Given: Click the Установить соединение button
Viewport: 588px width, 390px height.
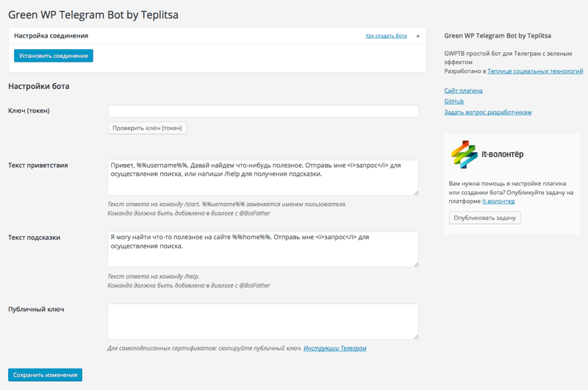Looking at the screenshot, I should tap(54, 56).
